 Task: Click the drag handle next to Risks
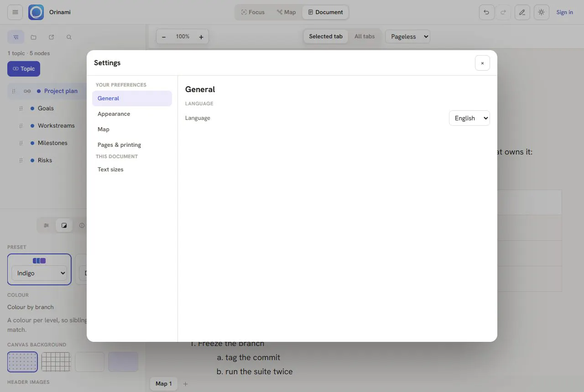[x=21, y=160]
